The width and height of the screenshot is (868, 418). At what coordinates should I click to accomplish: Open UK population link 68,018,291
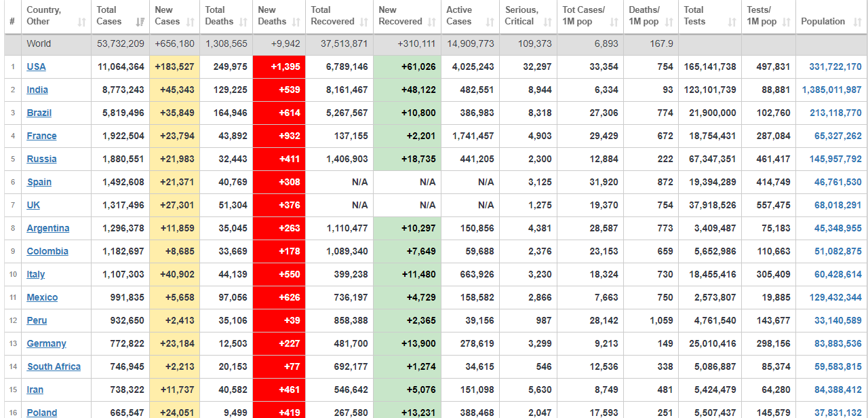(x=838, y=205)
